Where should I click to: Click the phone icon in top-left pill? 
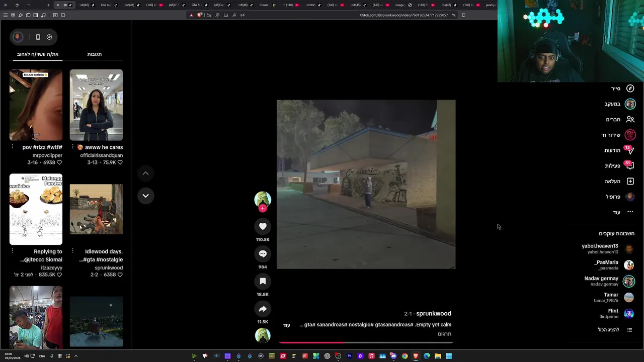38,37
